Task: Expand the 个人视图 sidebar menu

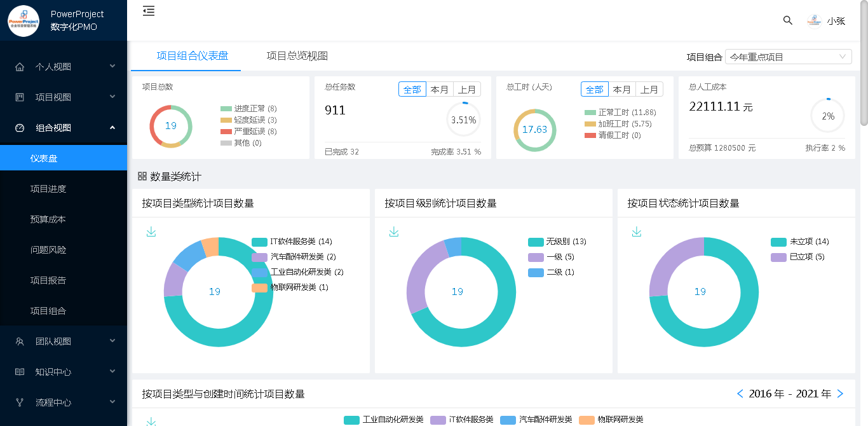Action: tap(64, 67)
